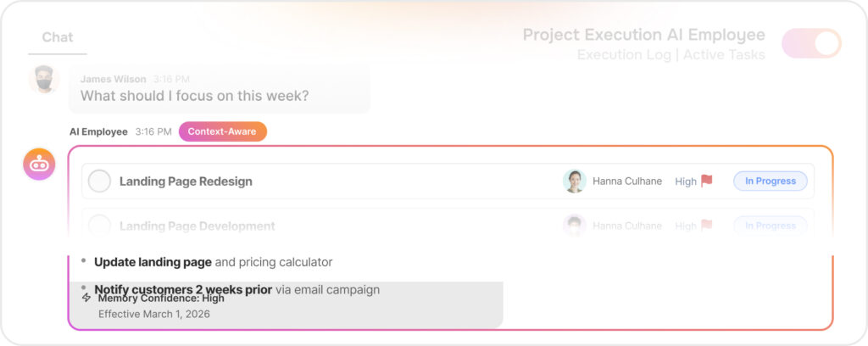
Task: Open the In Progress status on Landing Page Development
Action: [x=770, y=226]
